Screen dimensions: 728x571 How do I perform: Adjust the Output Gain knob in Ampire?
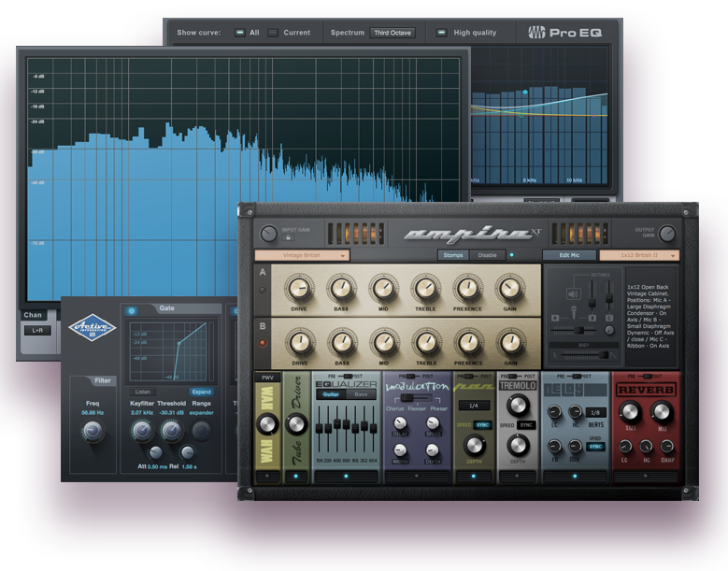(x=667, y=234)
